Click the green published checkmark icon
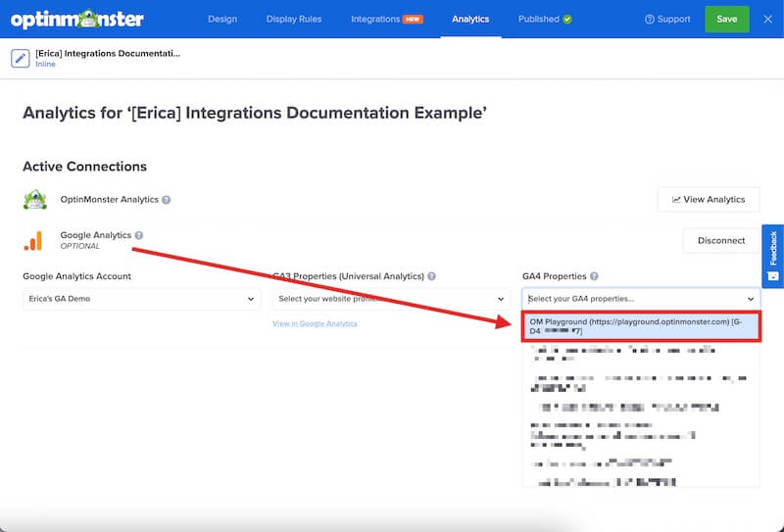Image resolution: width=784 pixels, height=532 pixels. click(x=567, y=19)
